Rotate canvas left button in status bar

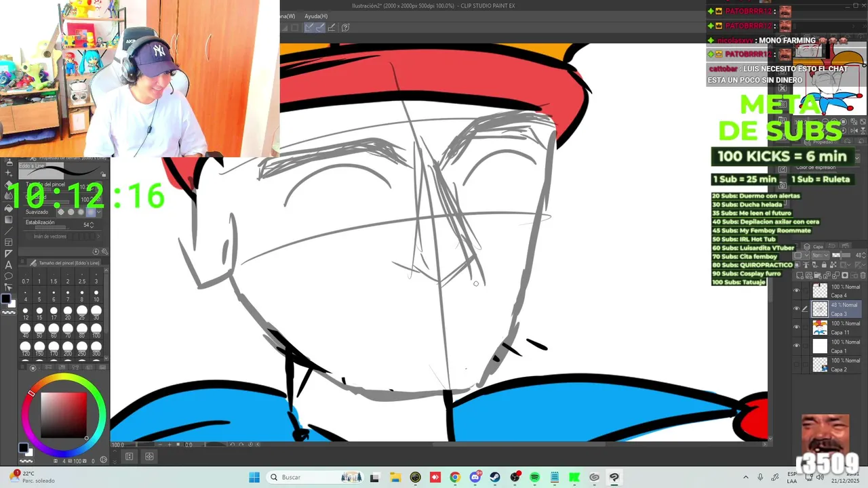tap(233, 445)
